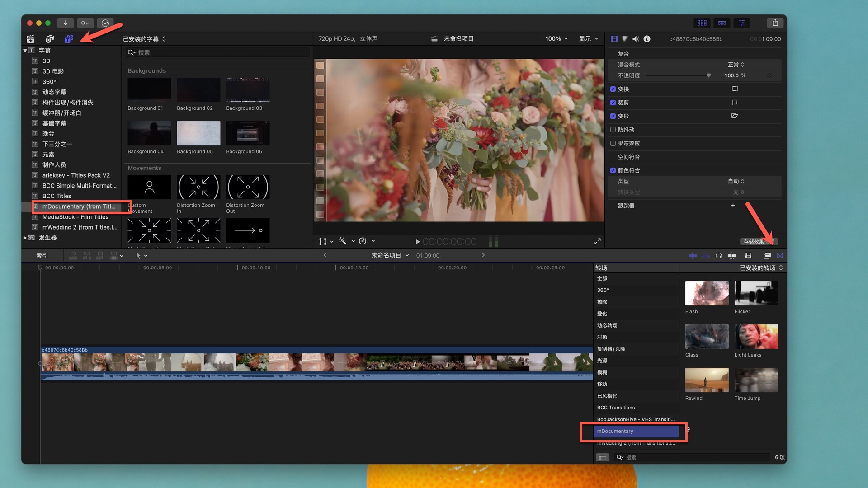Open the Audio inspector speaker icon
The height and width of the screenshot is (488, 868).
point(636,39)
